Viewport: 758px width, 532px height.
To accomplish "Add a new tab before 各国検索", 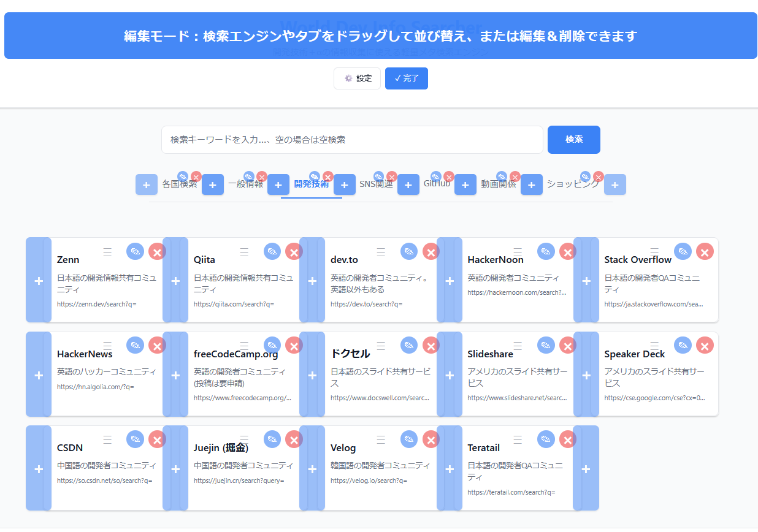I will coord(147,184).
